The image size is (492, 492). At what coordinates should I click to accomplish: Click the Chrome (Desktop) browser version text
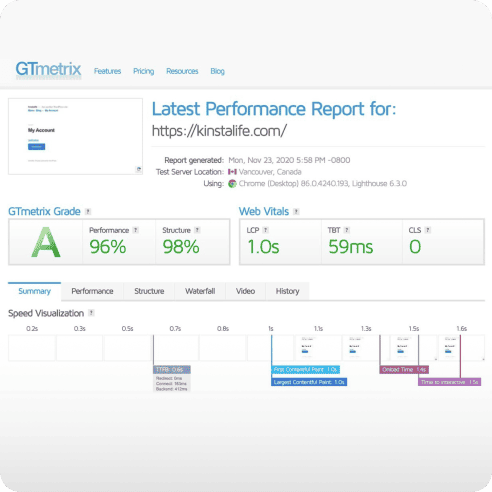tap(323, 184)
